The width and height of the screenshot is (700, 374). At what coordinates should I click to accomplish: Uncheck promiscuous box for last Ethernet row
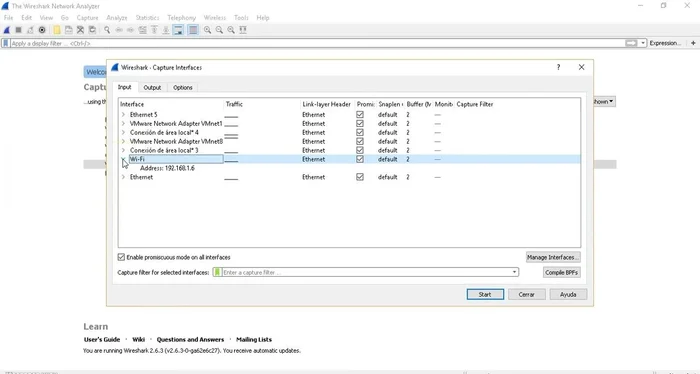(360, 177)
